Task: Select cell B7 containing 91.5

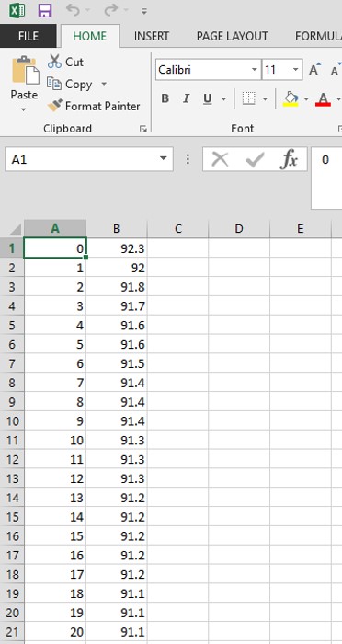Action: click(117, 363)
